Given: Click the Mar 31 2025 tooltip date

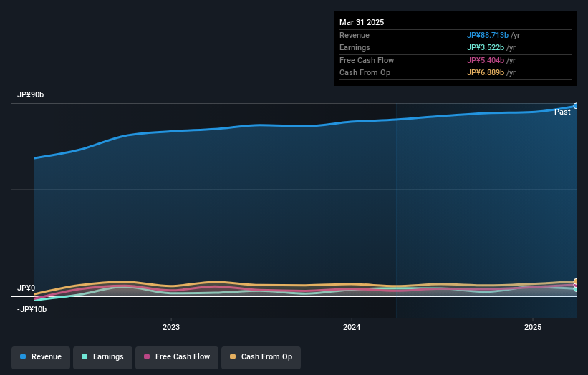Looking at the screenshot, I should [362, 22].
